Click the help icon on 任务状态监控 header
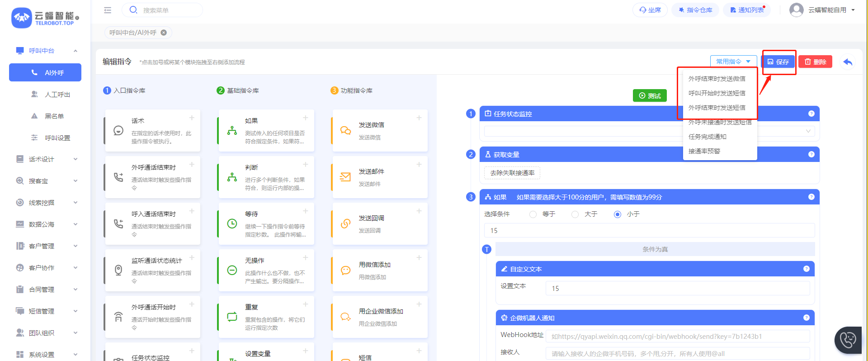 click(x=811, y=114)
